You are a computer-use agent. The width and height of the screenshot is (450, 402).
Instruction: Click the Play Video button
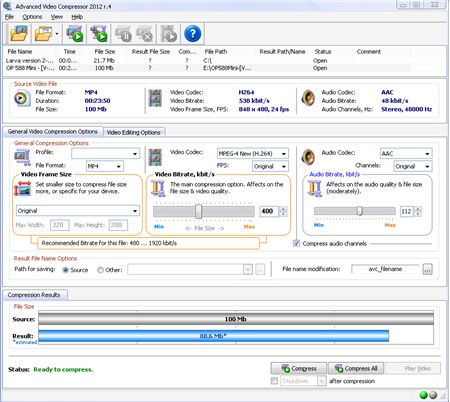point(413,368)
